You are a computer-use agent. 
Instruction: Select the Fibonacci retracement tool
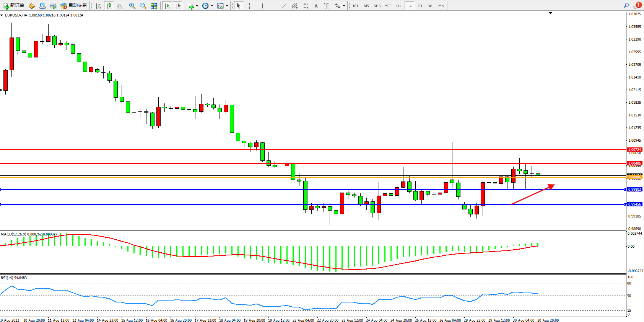pos(305,6)
